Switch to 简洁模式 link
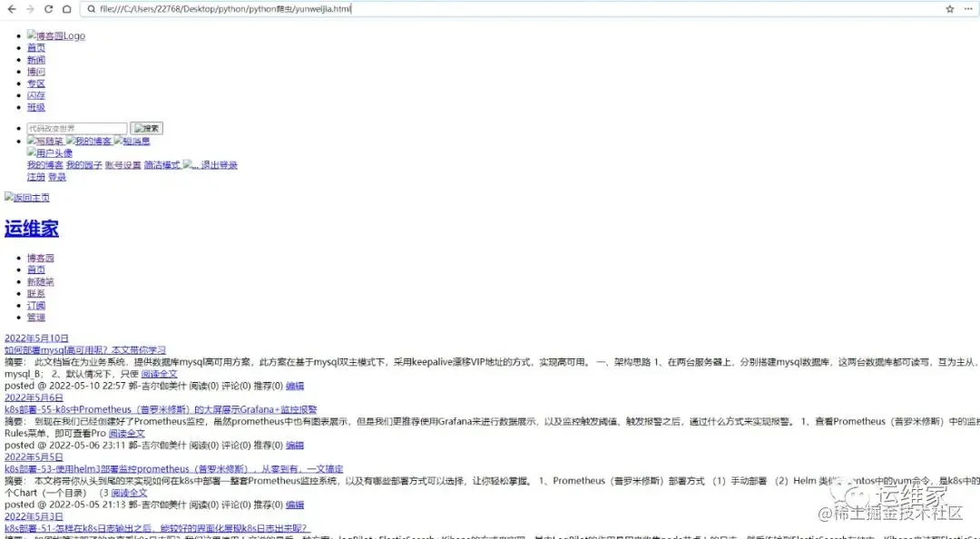This screenshot has height=539, width=980. pos(162,165)
